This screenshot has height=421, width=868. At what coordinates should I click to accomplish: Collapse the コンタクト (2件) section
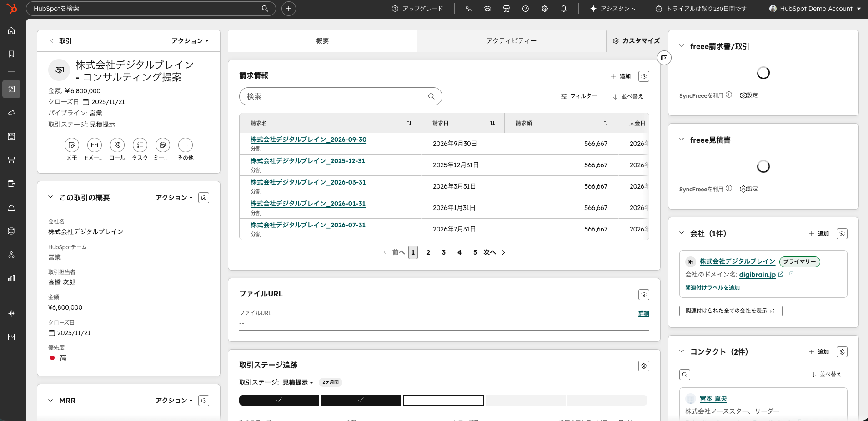[682, 351]
